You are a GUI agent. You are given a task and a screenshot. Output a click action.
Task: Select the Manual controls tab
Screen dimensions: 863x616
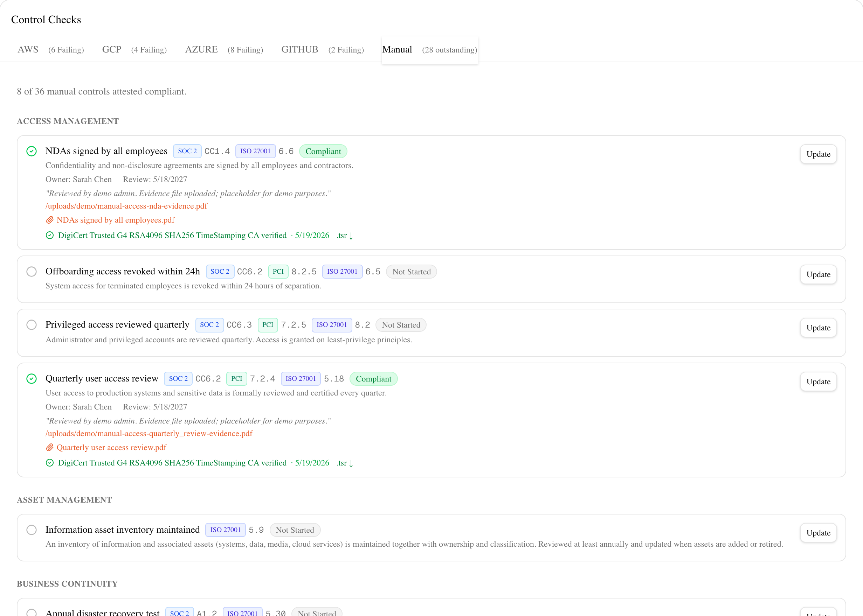pos(430,50)
